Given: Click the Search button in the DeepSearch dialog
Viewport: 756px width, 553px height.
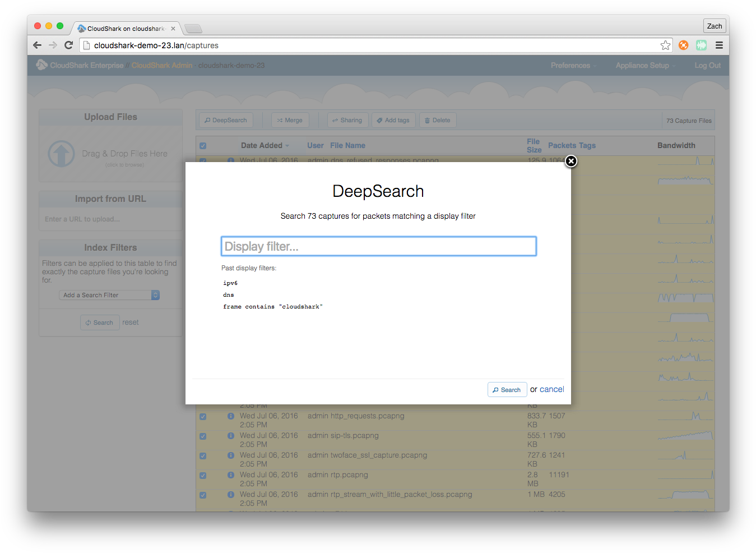Looking at the screenshot, I should click(x=507, y=389).
